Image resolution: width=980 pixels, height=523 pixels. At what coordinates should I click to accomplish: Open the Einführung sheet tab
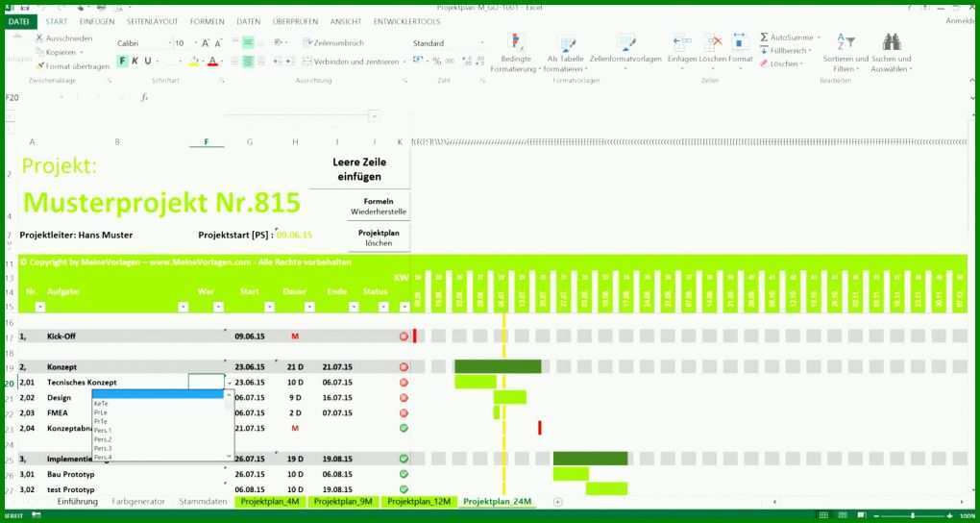[x=78, y=502]
